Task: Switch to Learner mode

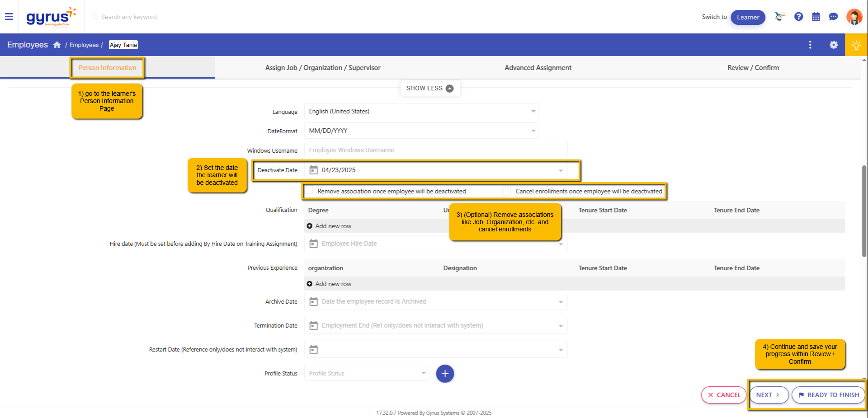Action: tap(748, 17)
